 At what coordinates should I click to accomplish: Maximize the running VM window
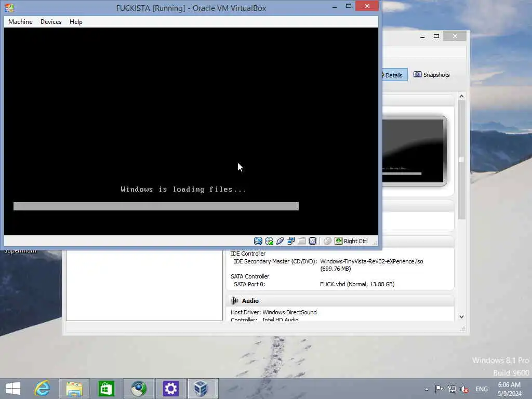(x=349, y=6)
